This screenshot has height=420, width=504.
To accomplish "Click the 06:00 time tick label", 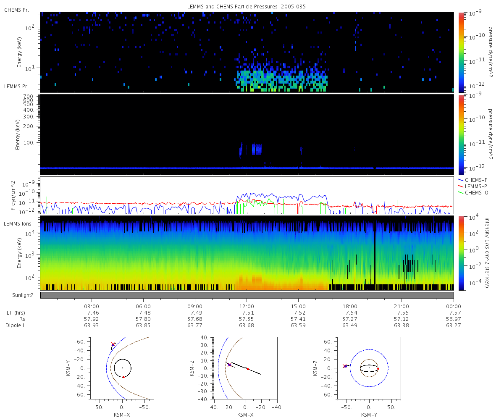I will point(144,306).
